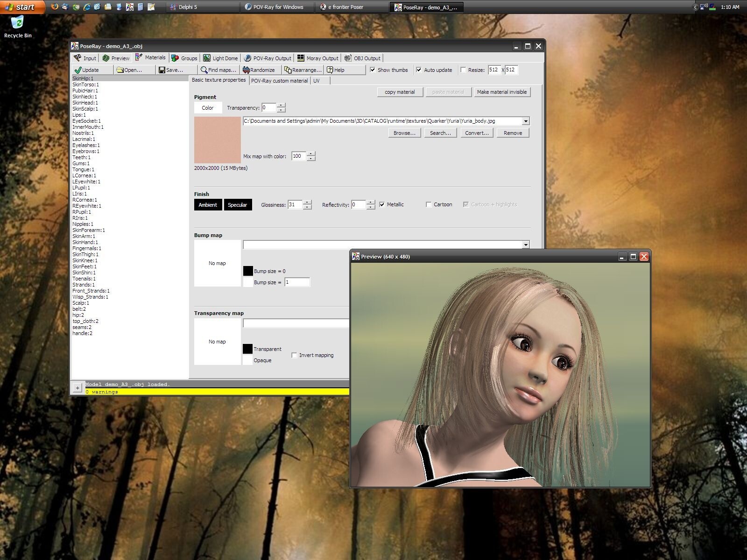
Task: Open the bump map file dropdown
Action: tap(526, 245)
